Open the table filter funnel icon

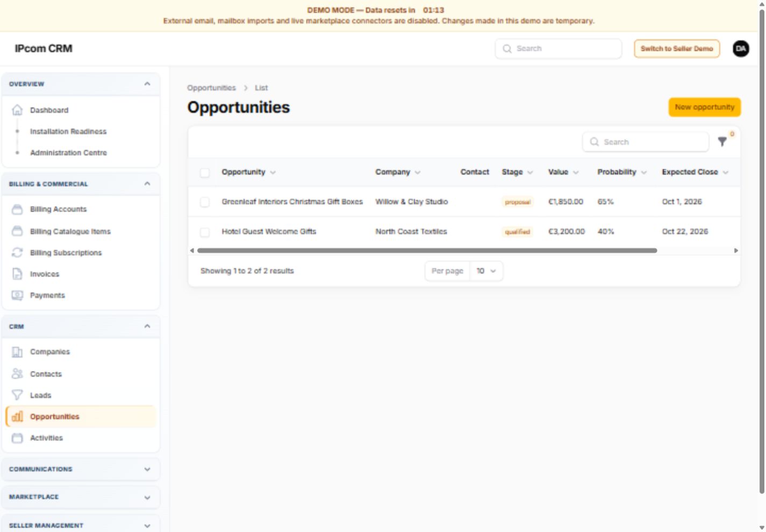coord(722,142)
